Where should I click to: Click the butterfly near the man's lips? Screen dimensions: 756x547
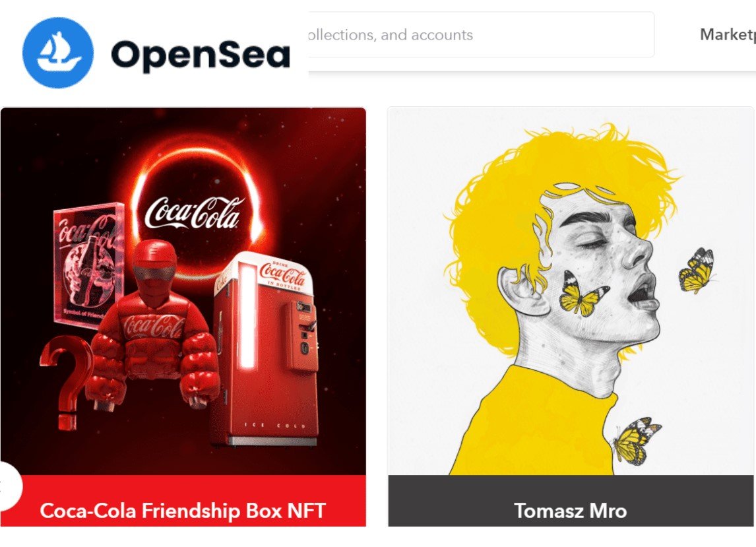(697, 271)
